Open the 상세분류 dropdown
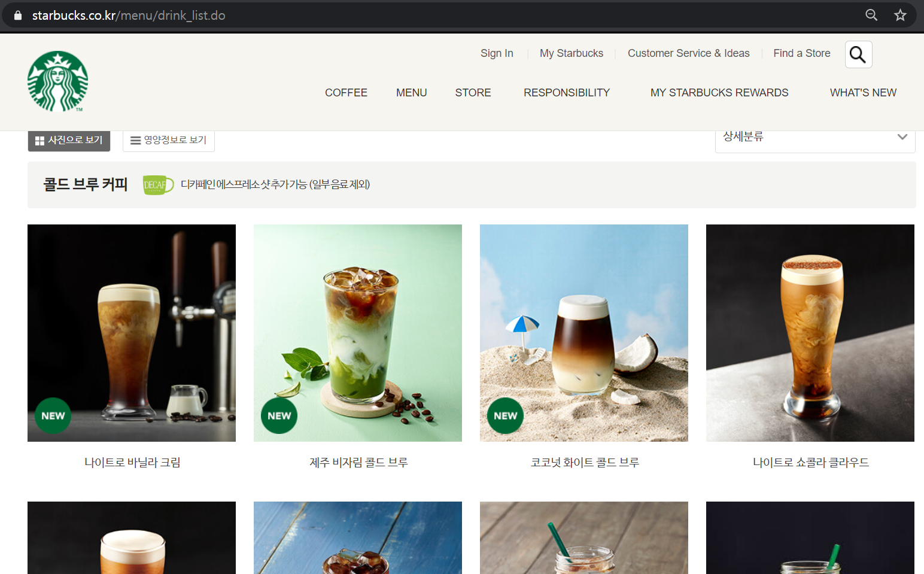The image size is (924, 574). (x=815, y=141)
